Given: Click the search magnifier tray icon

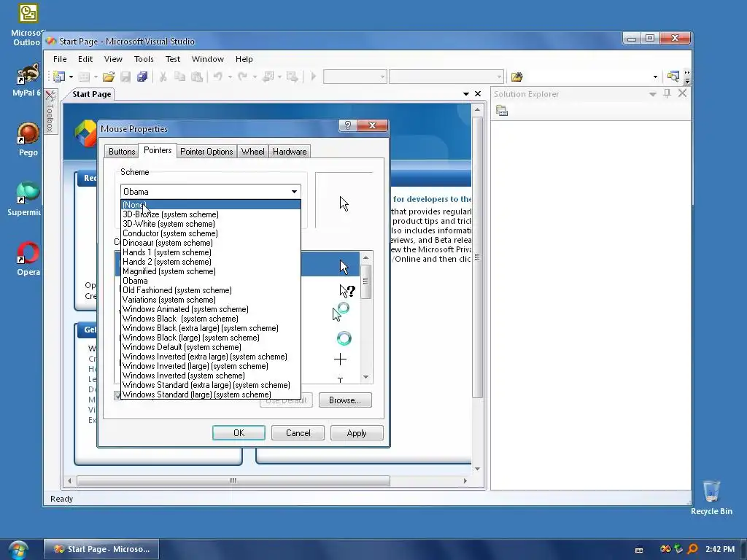Looking at the screenshot, I should [x=693, y=549].
